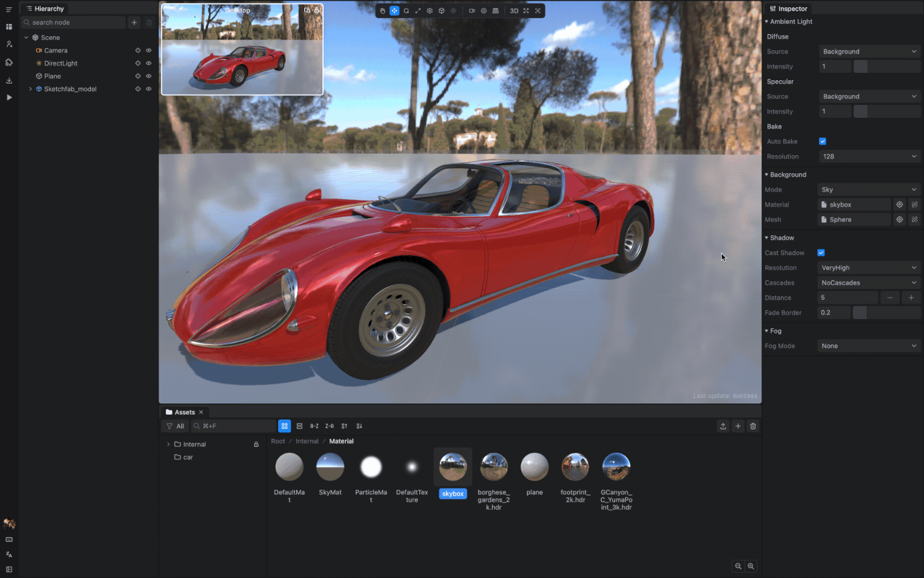Adjust the Fade Border slider

pyautogui.click(x=887, y=312)
